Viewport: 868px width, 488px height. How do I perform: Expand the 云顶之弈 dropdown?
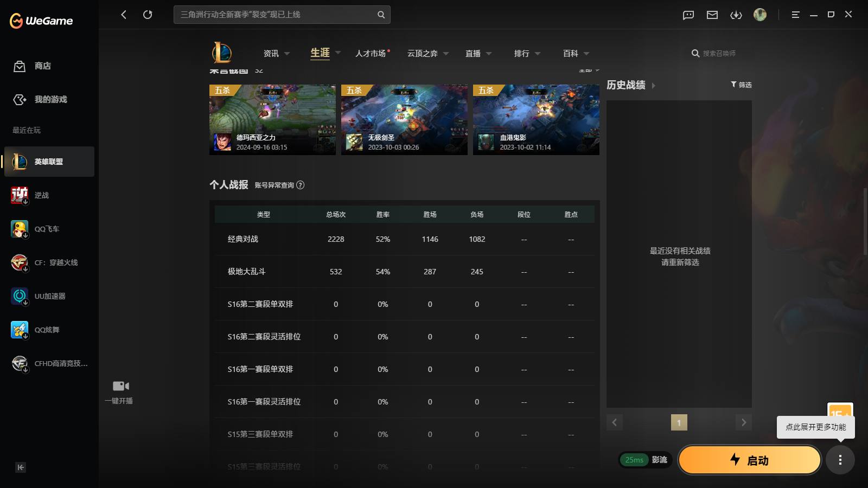point(446,54)
